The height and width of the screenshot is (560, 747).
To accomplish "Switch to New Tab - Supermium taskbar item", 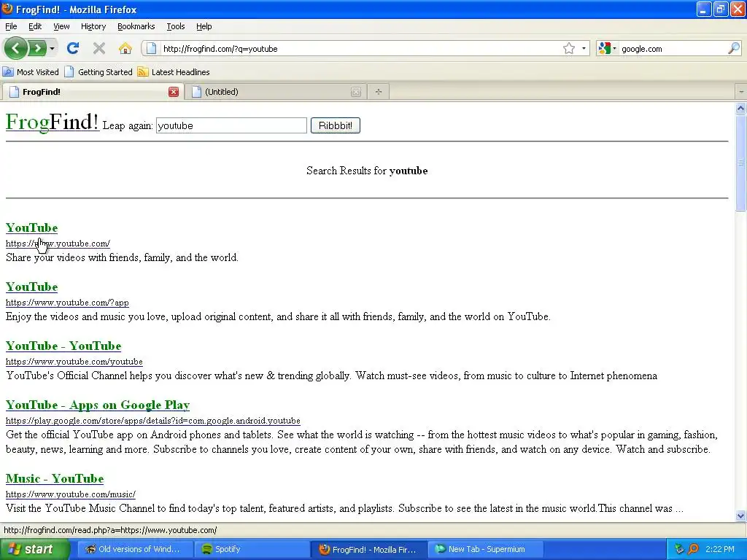I will [485, 549].
